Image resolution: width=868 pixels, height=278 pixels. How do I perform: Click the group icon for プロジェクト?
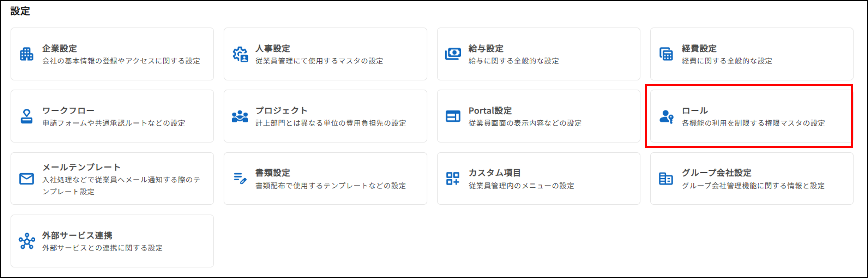point(240,116)
